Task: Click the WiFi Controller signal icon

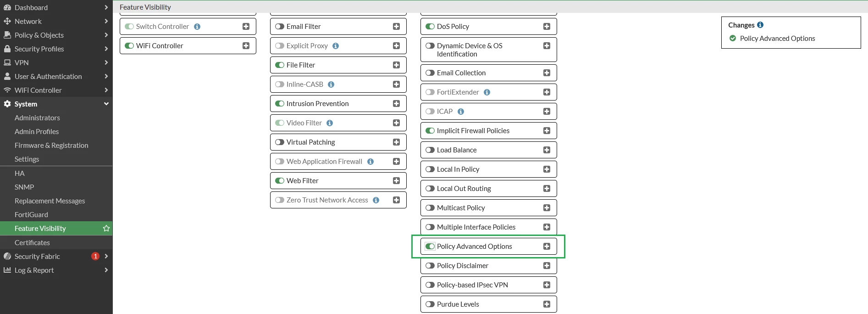Action: point(7,90)
